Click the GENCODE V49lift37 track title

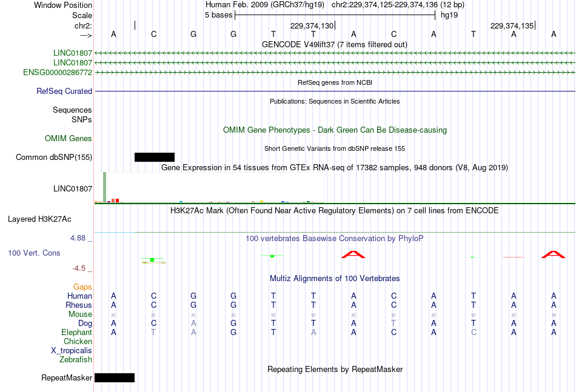tap(335, 44)
